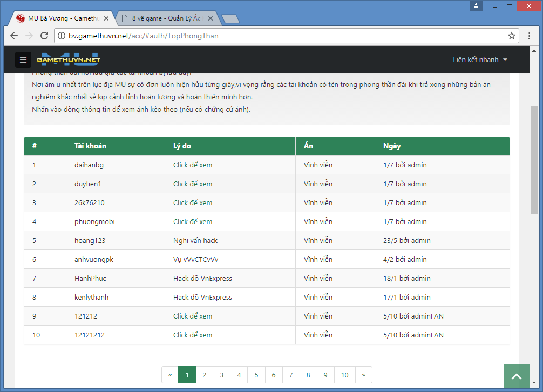Click the address bar URL field

[281, 36]
